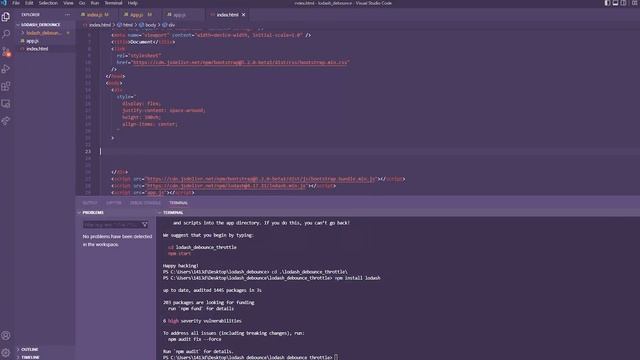Toggle the secondary side bar layout icon

pos(623,3)
